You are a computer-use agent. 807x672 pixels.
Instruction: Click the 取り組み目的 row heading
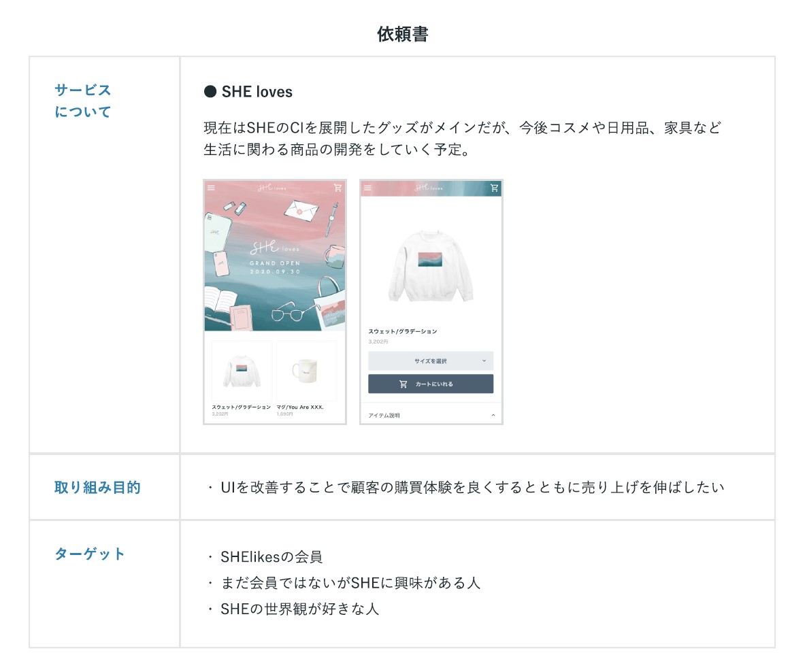coord(97,487)
